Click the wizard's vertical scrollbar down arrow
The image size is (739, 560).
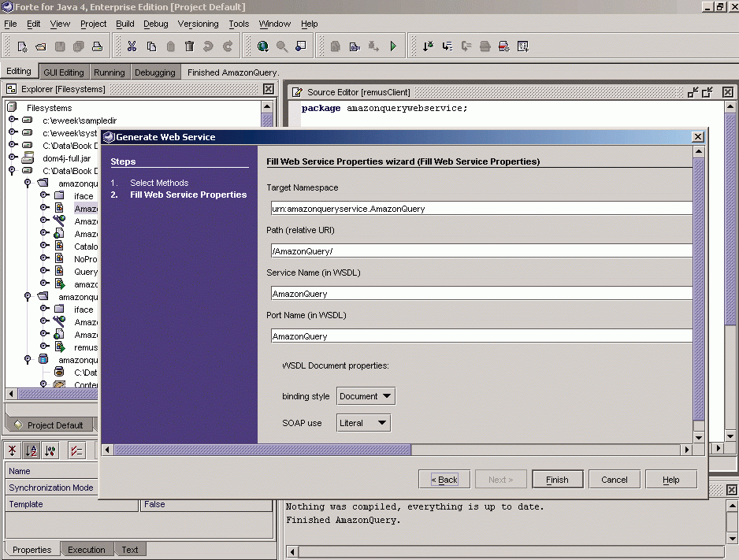click(x=699, y=438)
